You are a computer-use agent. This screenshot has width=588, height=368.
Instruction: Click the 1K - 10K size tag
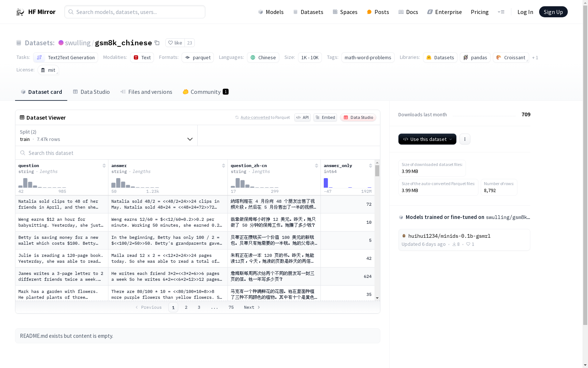(310, 57)
